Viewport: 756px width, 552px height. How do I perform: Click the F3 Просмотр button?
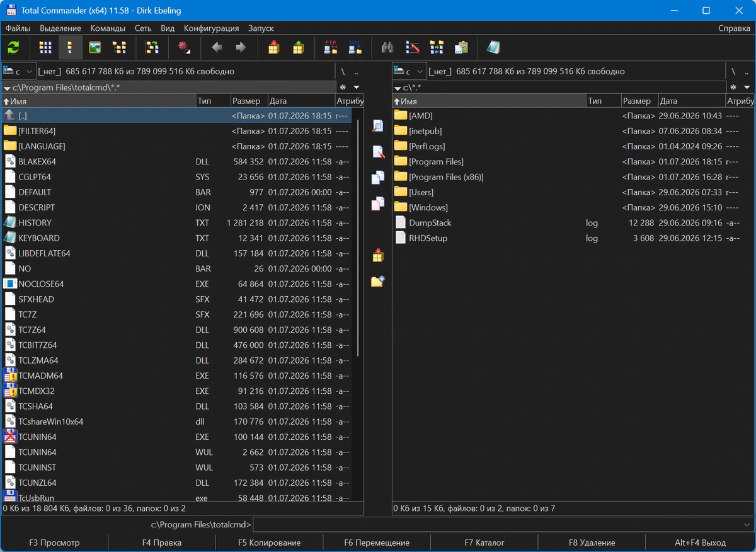click(54, 543)
